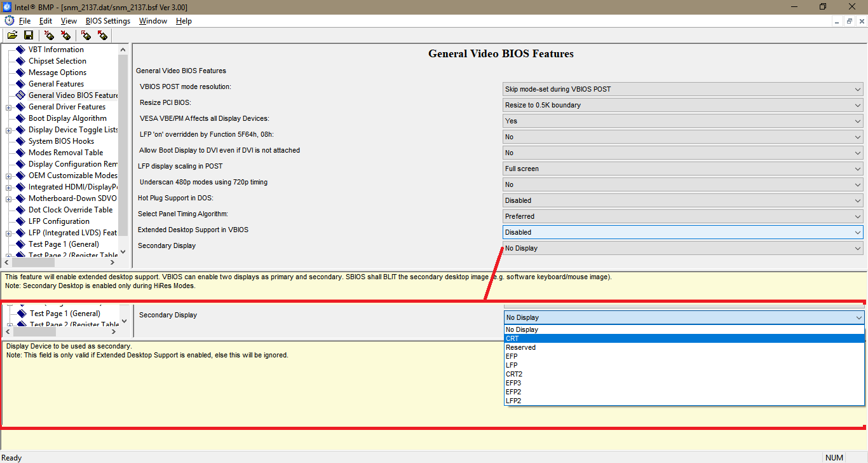
Task: Open the VESA VBE/PM Affects all Display Devices dropdown
Action: click(x=683, y=121)
